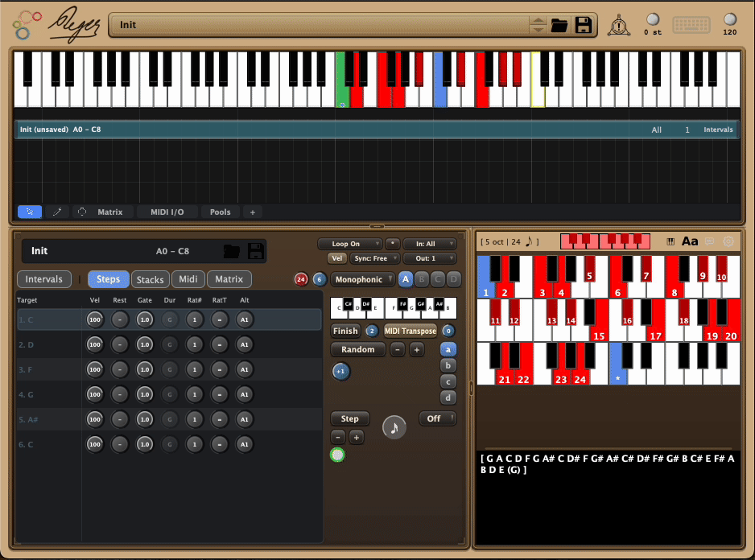
Task: Click the asterisk button beside Loop On
Action: (x=393, y=244)
